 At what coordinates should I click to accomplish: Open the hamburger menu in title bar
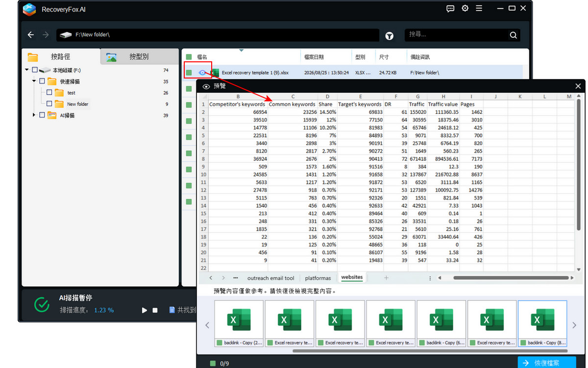coord(479,9)
